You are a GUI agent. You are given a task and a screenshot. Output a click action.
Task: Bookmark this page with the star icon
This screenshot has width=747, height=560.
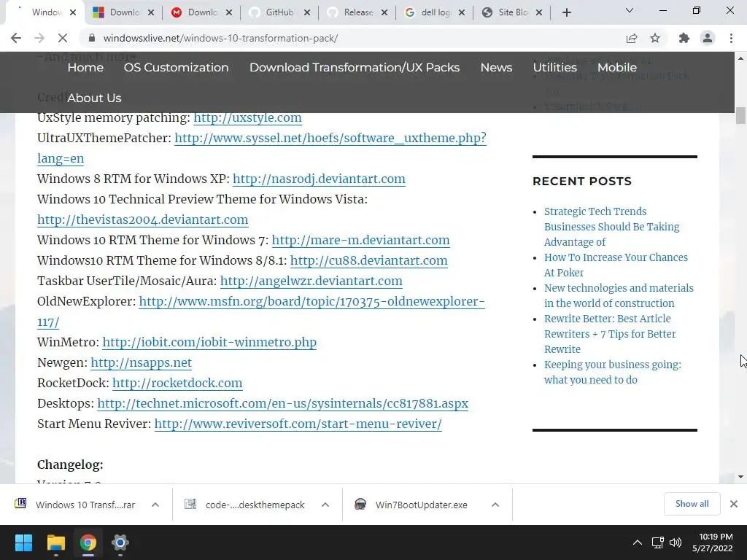tap(655, 38)
